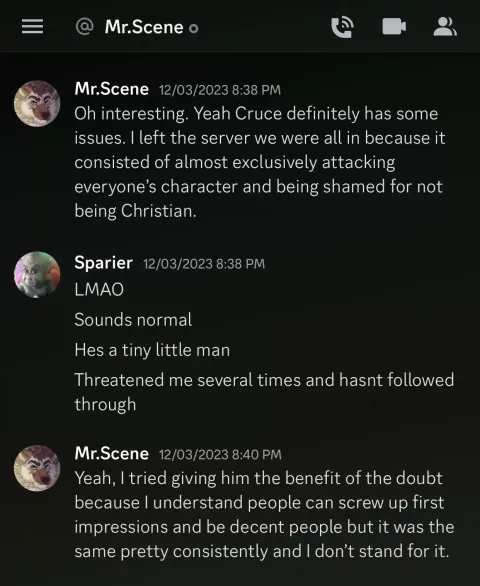
Task: Start a video call
Action: pos(394,27)
